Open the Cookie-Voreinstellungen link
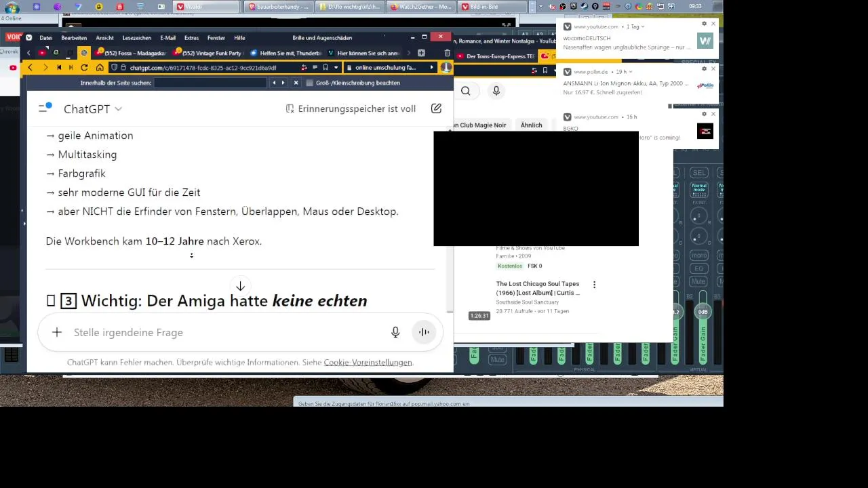Viewport: 868px width, 488px height. (368, 363)
